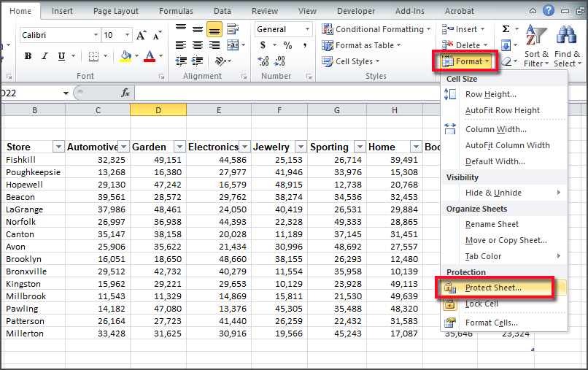Choose Lock Cell menu item

[x=503, y=304]
